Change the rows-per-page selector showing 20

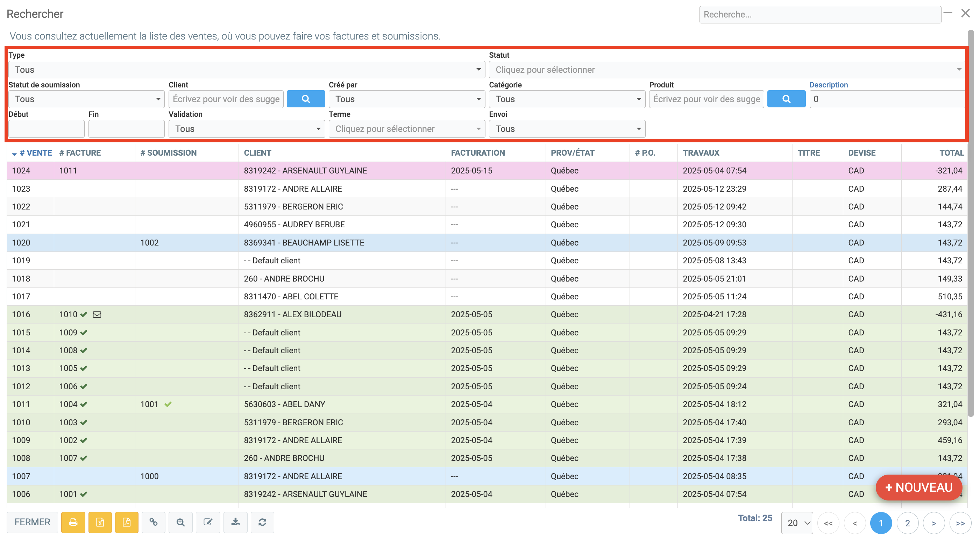coord(797,523)
